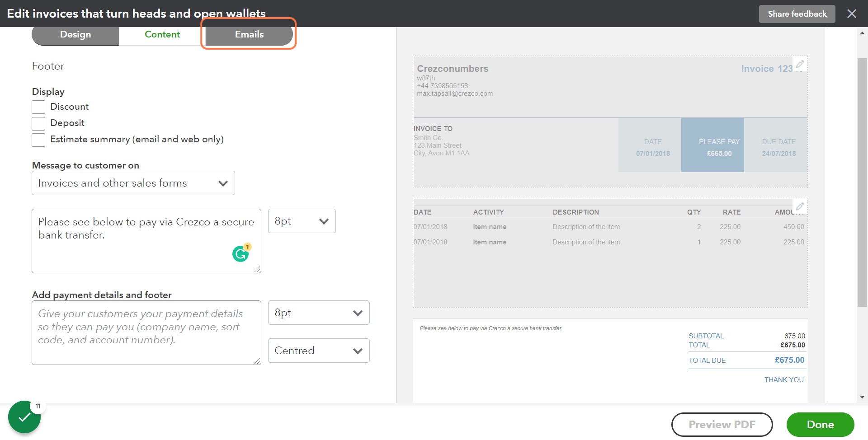The height and width of the screenshot is (440, 868).
Task: Click the DUE DATE 24/07/2018 box
Action: (x=776, y=145)
